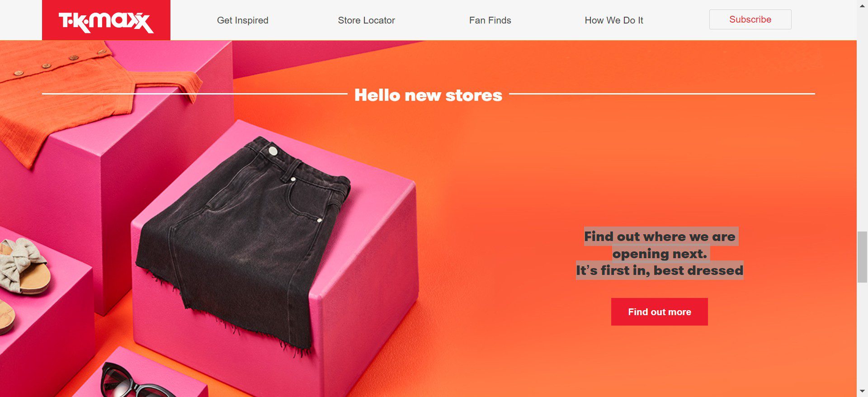This screenshot has width=868, height=397.
Task: Open the Fan Finds section
Action: [490, 20]
